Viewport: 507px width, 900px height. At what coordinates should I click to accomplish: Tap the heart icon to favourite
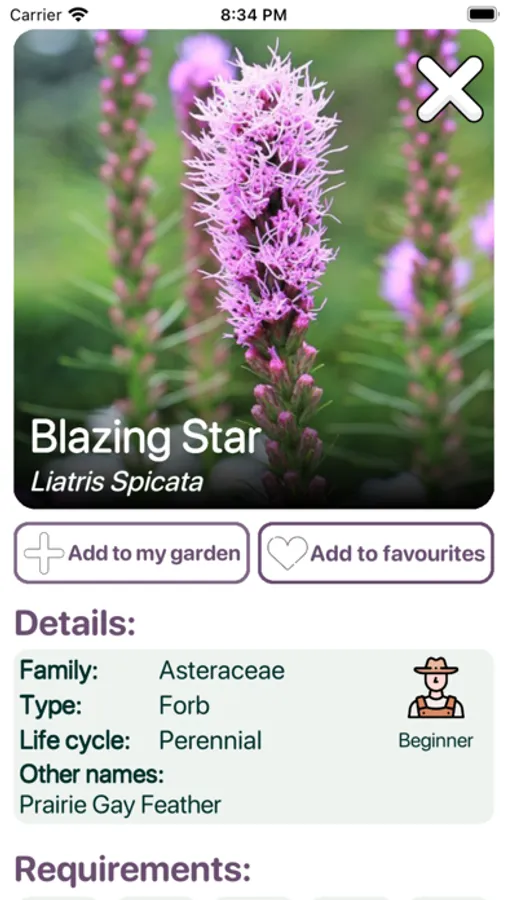(287, 553)
